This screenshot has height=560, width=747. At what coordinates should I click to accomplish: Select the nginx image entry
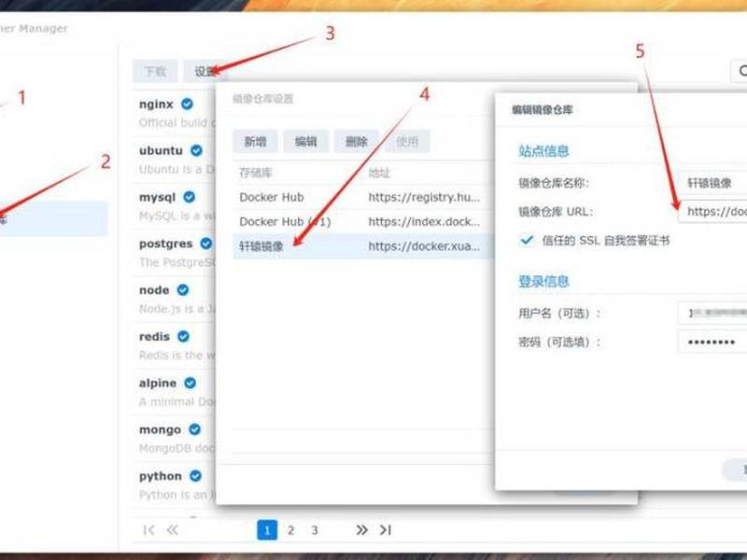[x=175, y=113]
